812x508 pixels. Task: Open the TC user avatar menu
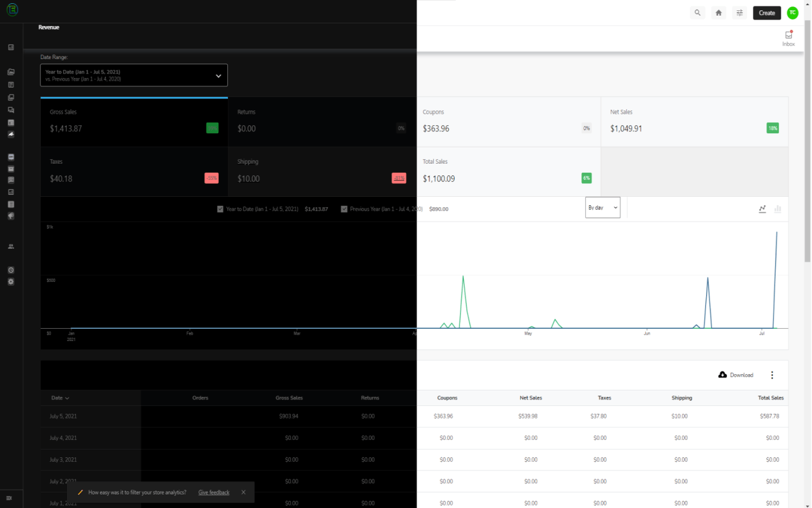[793, 13]
